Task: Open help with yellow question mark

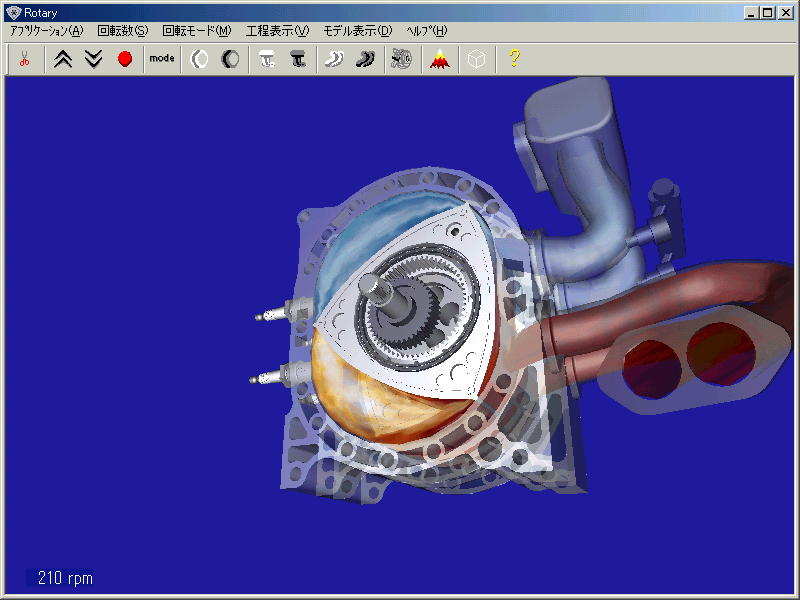Action: click(514, 59)
